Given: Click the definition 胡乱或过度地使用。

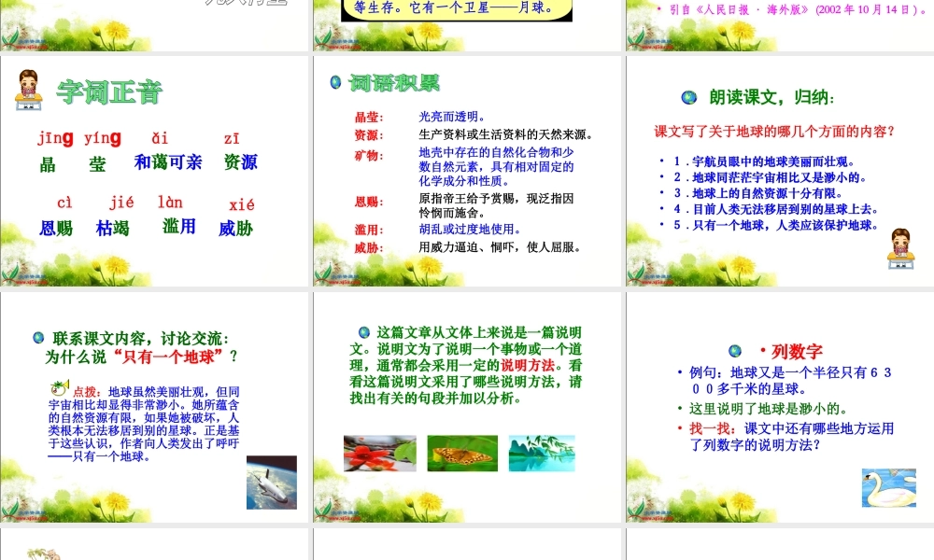Looking at the screenshot, I should point(470,229).
